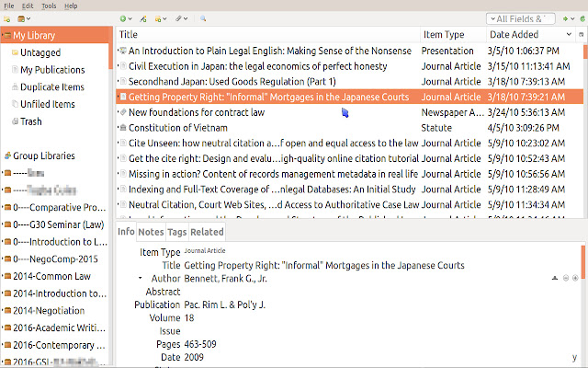The width and height of the screenshot is (588, 368).
Task: Select Duplicate Items in library pane
Action: click(52, 86)
